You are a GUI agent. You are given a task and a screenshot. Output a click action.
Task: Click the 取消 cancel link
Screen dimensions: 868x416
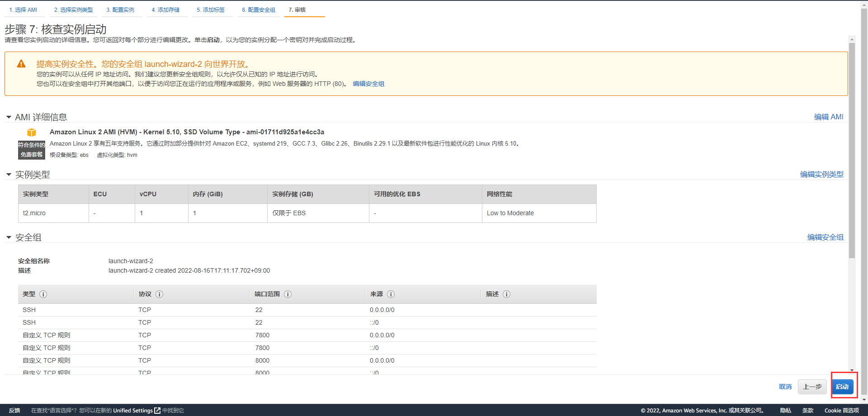[x=785, y=387]
